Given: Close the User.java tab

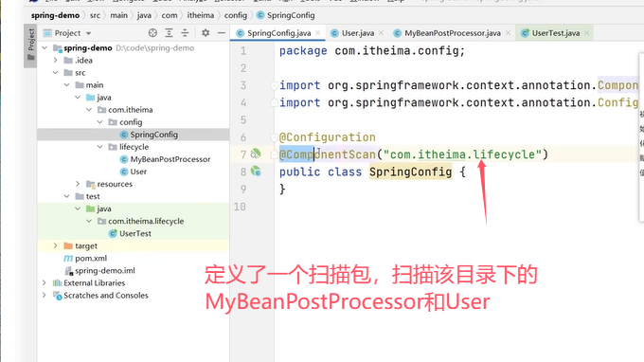Looking at the screenshot, I should (381, 33).
